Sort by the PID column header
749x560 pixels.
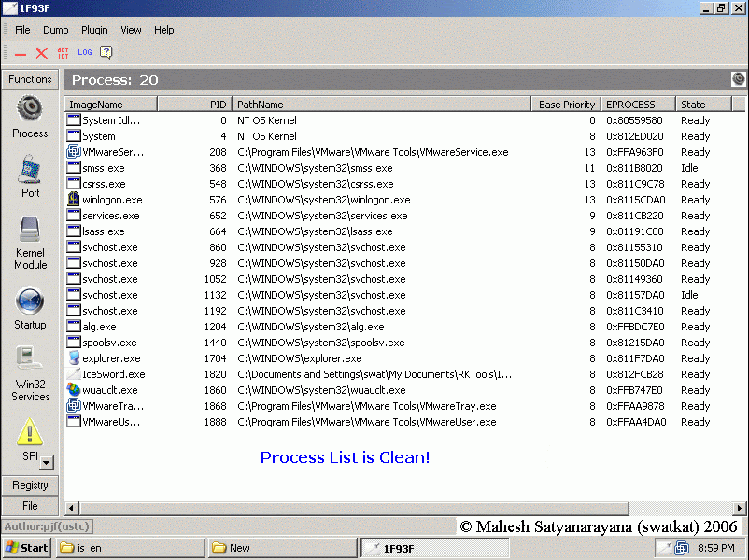point(194,105)
